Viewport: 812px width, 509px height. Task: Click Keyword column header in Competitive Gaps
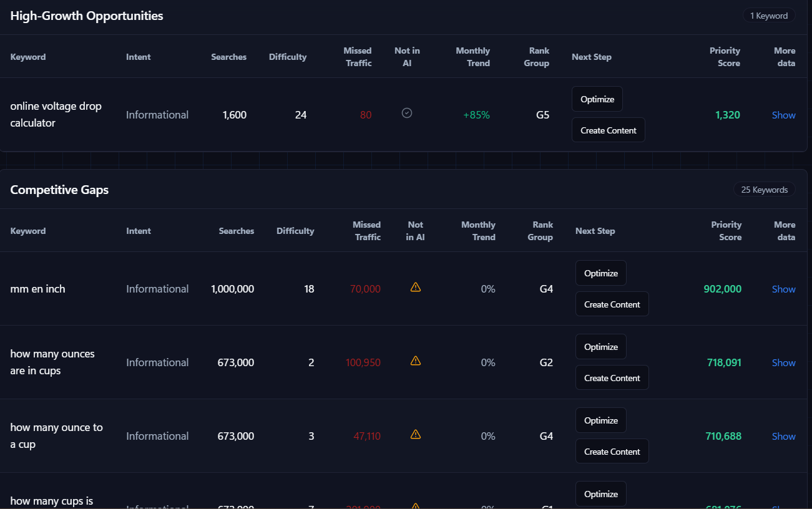tap(28, 231)
